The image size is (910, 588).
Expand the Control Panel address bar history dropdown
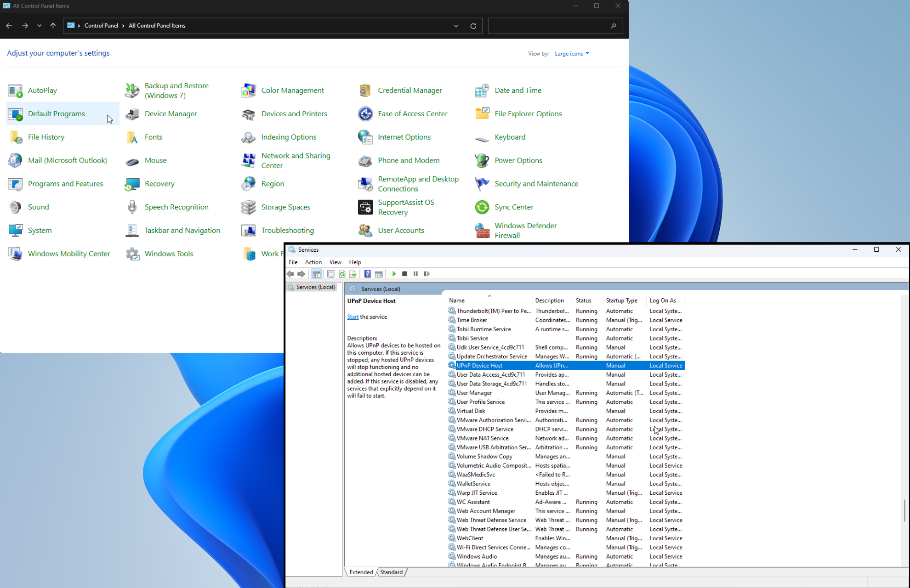(456, 26)
